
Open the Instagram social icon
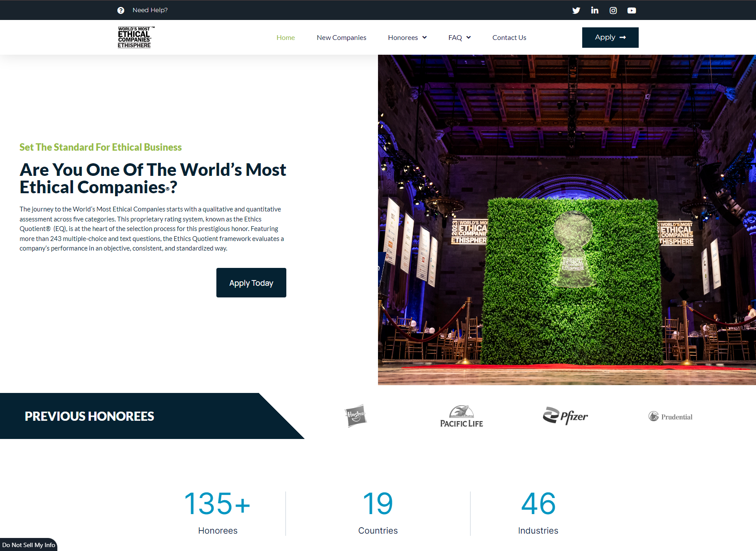613,10
